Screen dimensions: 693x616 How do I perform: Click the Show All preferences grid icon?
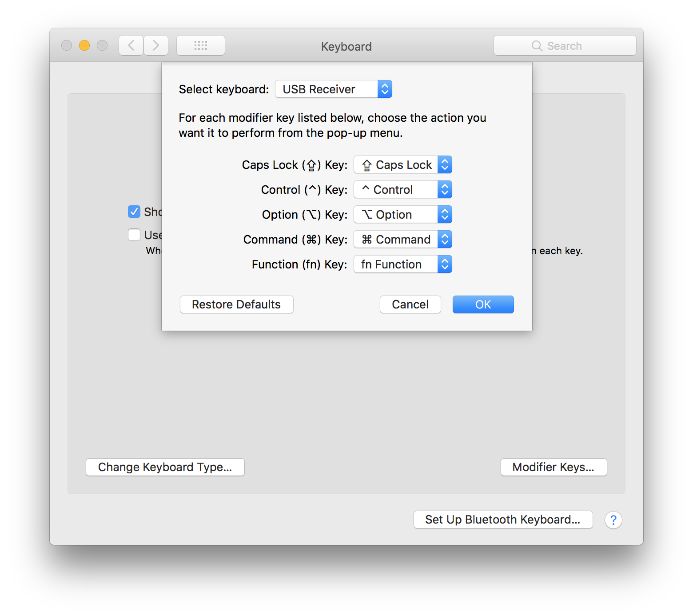(200, 45)
